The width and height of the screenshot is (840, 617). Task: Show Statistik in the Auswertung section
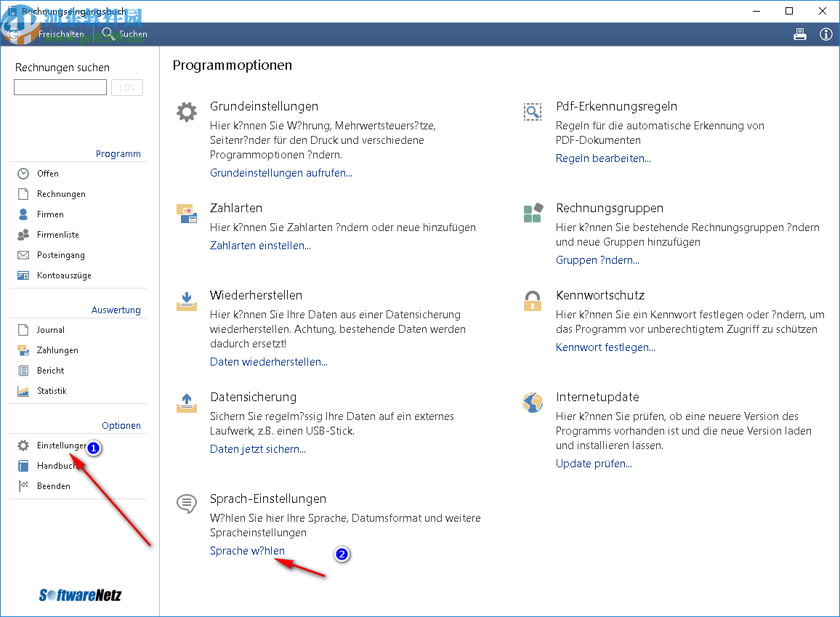[52, 391]
